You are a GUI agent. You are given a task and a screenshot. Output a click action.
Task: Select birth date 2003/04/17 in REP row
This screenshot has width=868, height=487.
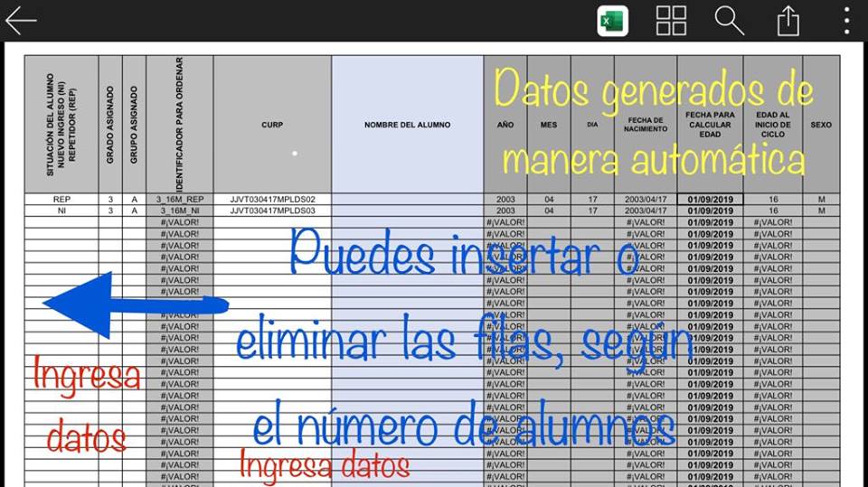[x=646, y=199]
